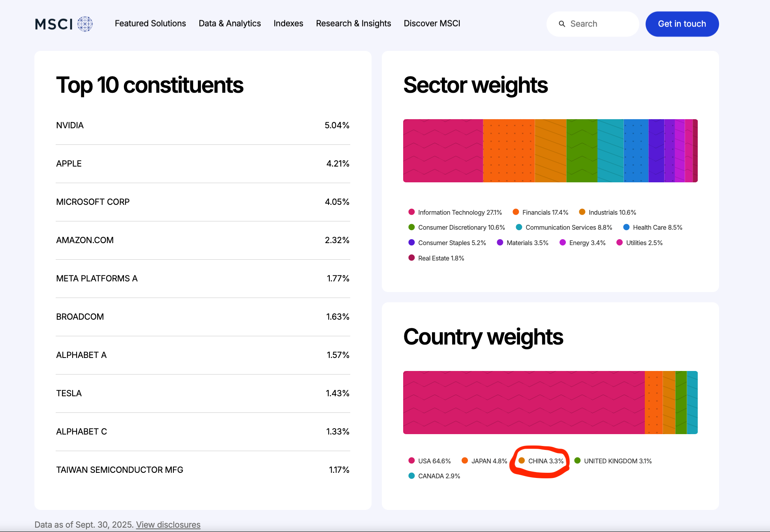Click the MSCI globe logo icon
The width and height of the screenshot is (770, 532).
(85, 24)
